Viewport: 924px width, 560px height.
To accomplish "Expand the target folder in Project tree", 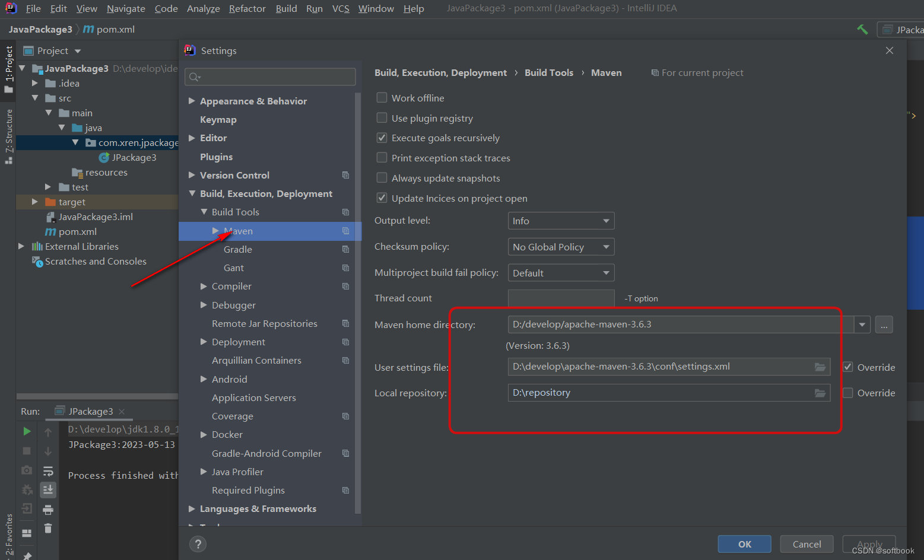I will point(35,202).
